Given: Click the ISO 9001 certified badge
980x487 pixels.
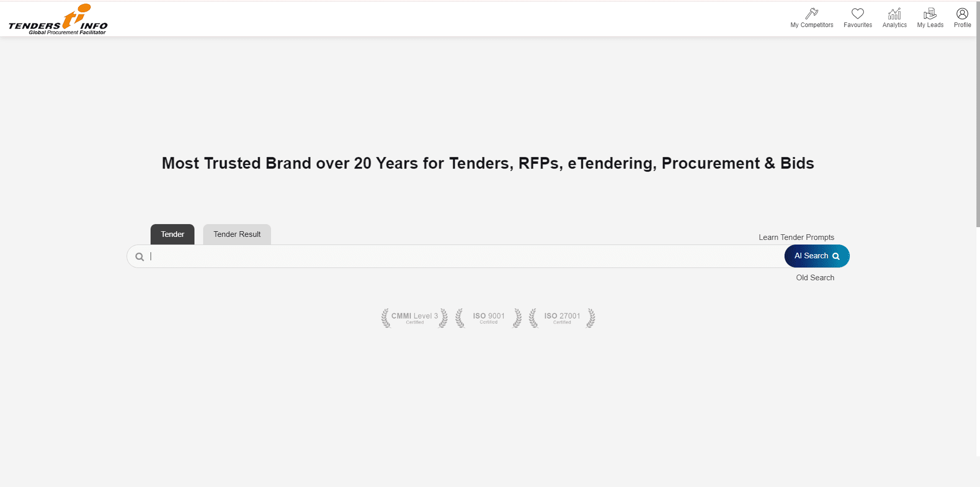Looking at the screenshot, I should 488,318.
